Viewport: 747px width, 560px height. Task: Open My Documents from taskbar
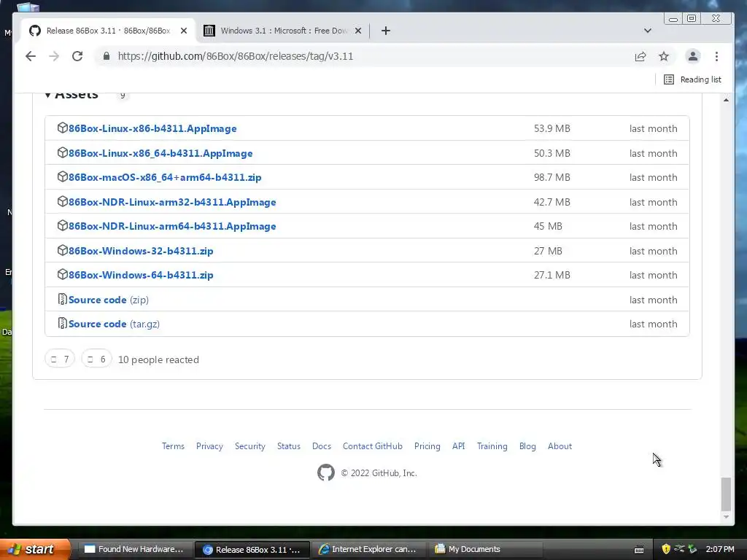[x=485, y=549]
